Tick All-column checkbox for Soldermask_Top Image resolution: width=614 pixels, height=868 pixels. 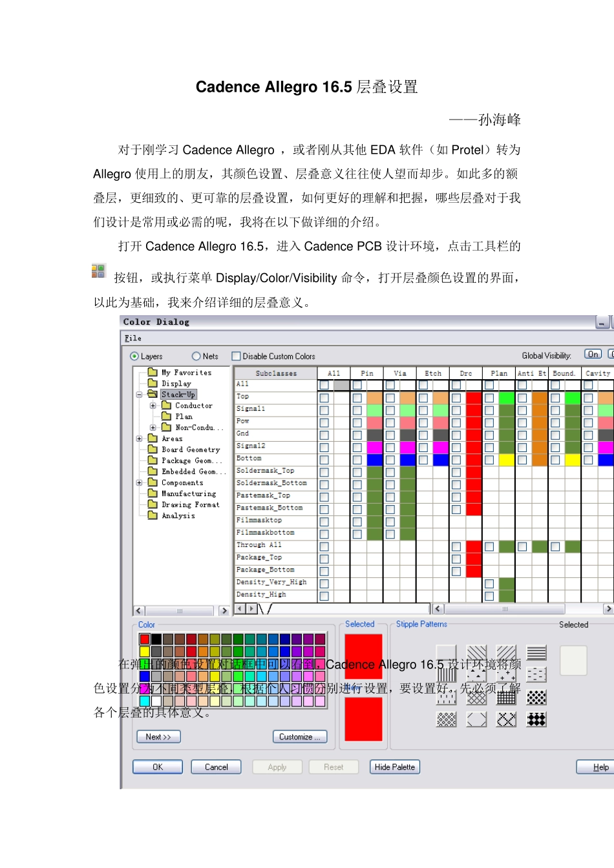click(324, 472)
